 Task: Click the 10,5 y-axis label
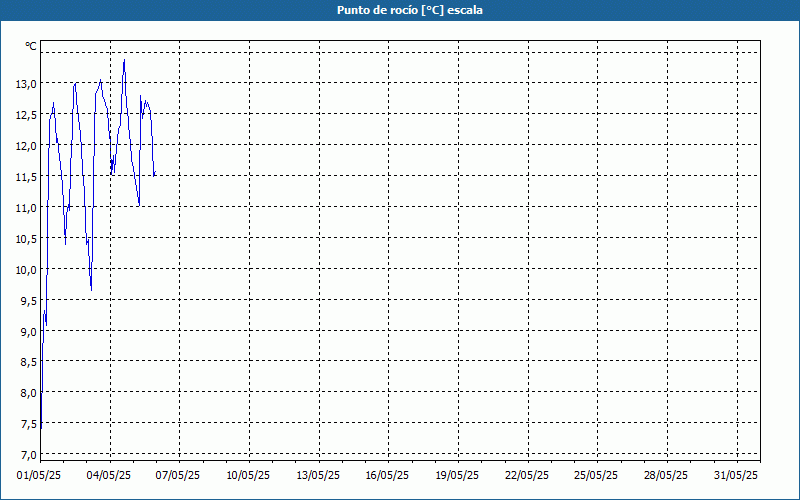click(26, 238)
